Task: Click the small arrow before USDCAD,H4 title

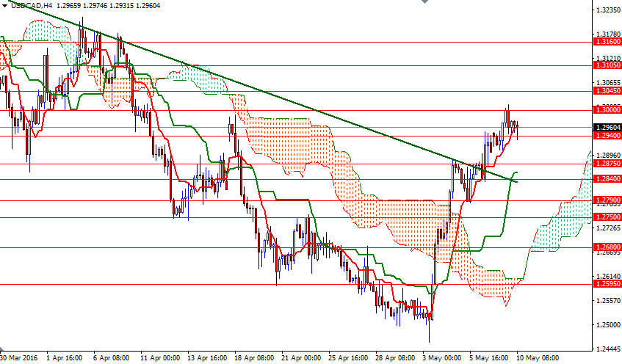Action: pos(4,5)
